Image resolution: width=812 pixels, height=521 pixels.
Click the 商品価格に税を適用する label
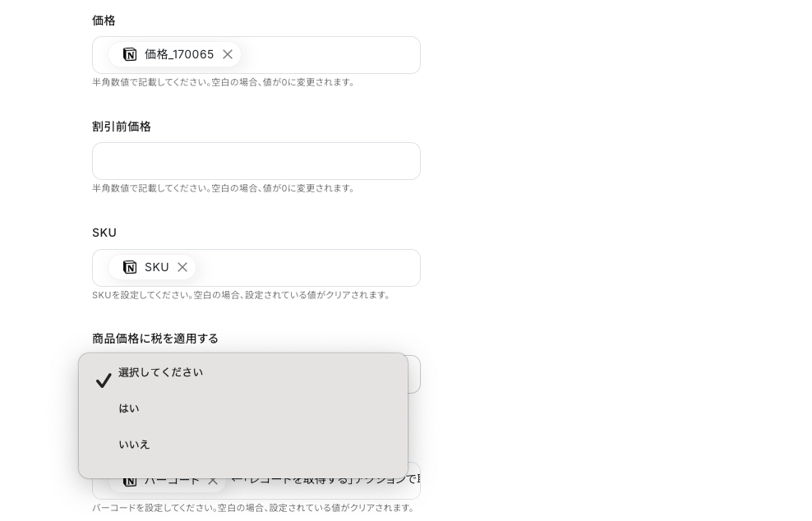pos(155,339)
